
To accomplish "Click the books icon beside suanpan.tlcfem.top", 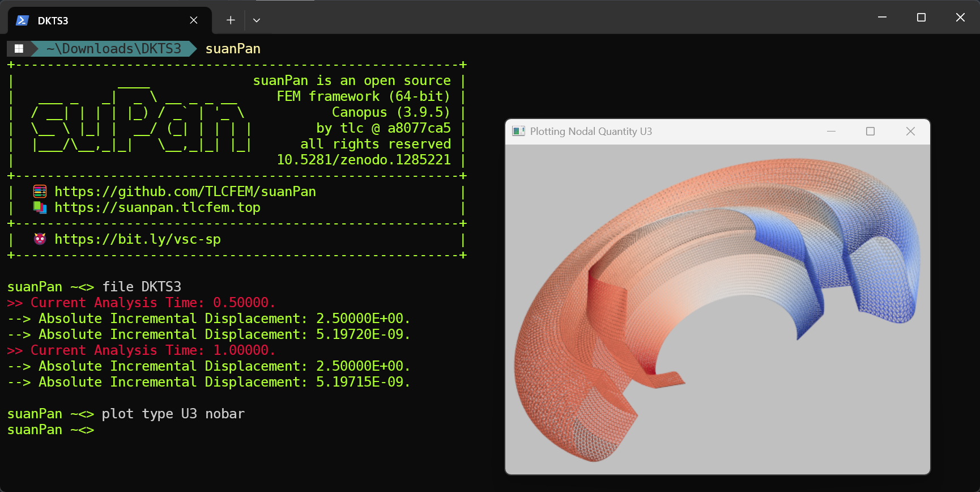I will pyautogui.click(x=40, y=207).
